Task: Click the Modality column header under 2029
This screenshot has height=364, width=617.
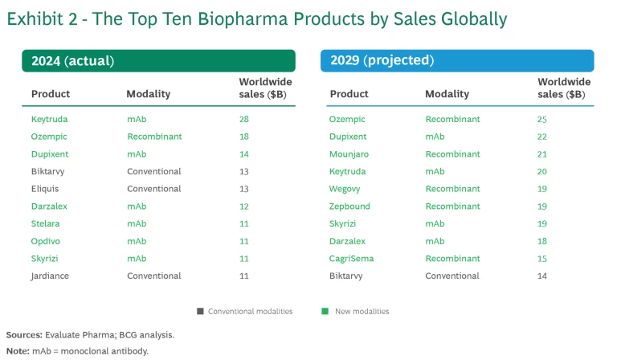Action: [447, 94]
